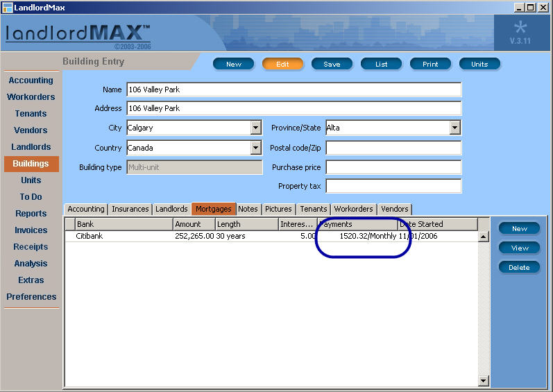The height and width of the screenshot is (392, 553).
Task: Switch to the Tenants tab
Action: (314, 209)
